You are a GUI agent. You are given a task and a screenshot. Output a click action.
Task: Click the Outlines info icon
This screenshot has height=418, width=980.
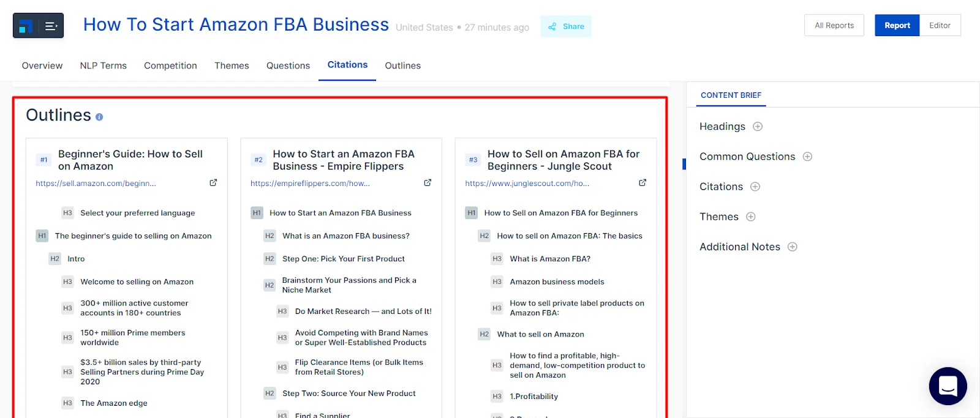click(99, 117)
